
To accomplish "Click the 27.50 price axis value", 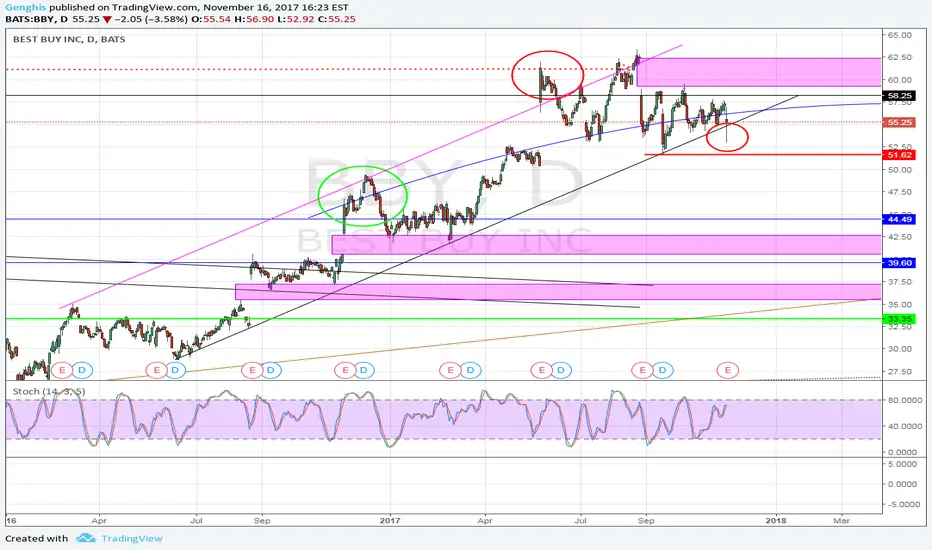I will (x=900, y=372).
